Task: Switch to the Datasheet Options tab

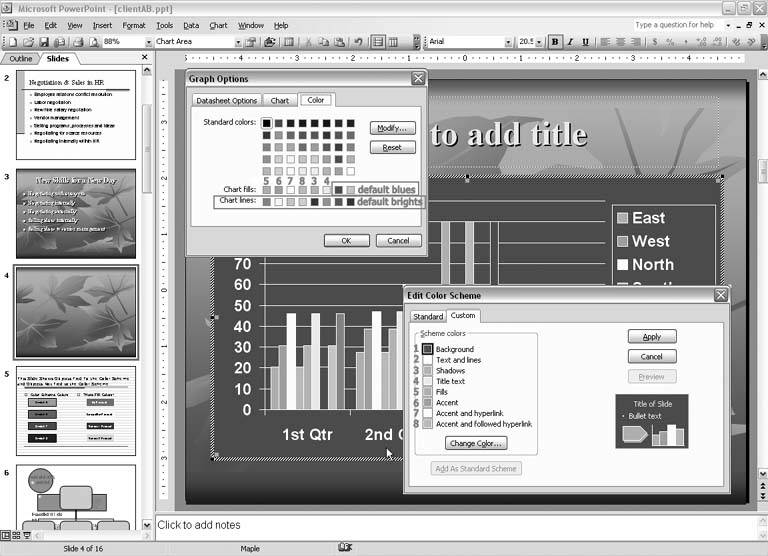Action: pos(226,100)
